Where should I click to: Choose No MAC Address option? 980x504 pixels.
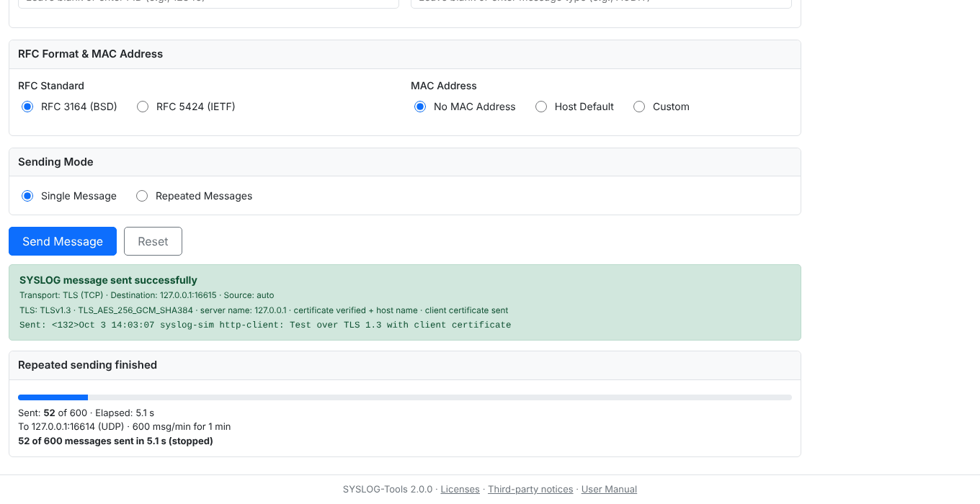(420, 107)
